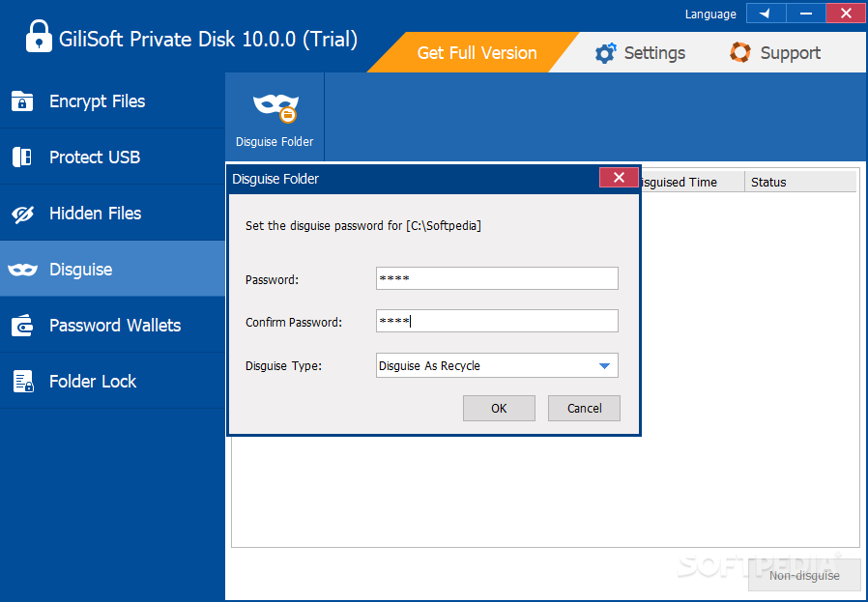Image resolution: width=868 pixels, height=602 pixels.
Task: Click the Hidden Files crossed-eye icon
Action: 22,214
